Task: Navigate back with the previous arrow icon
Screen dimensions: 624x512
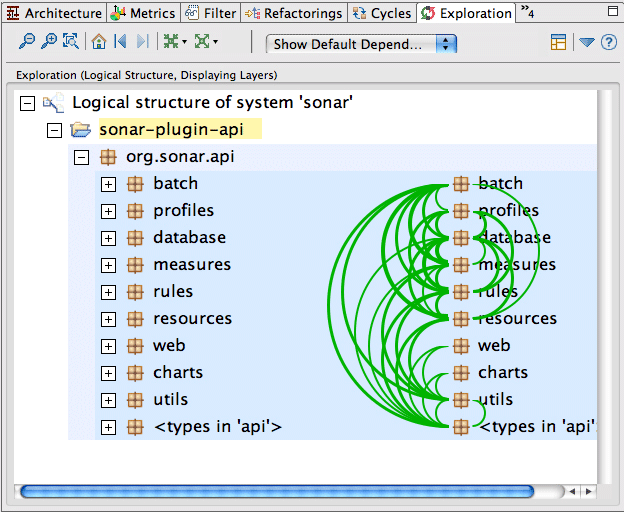Action: click(120, 42)
